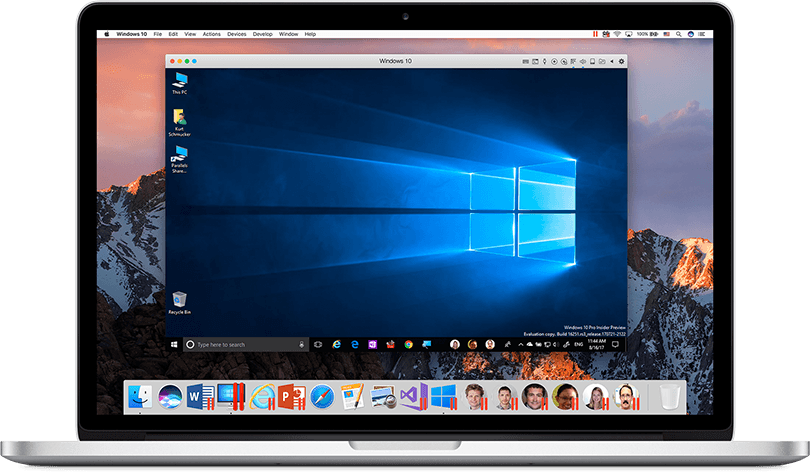This screenshot has width=810, height=473.
Task: Open the Edit menu in menu bar
Action: pos(173,34)
